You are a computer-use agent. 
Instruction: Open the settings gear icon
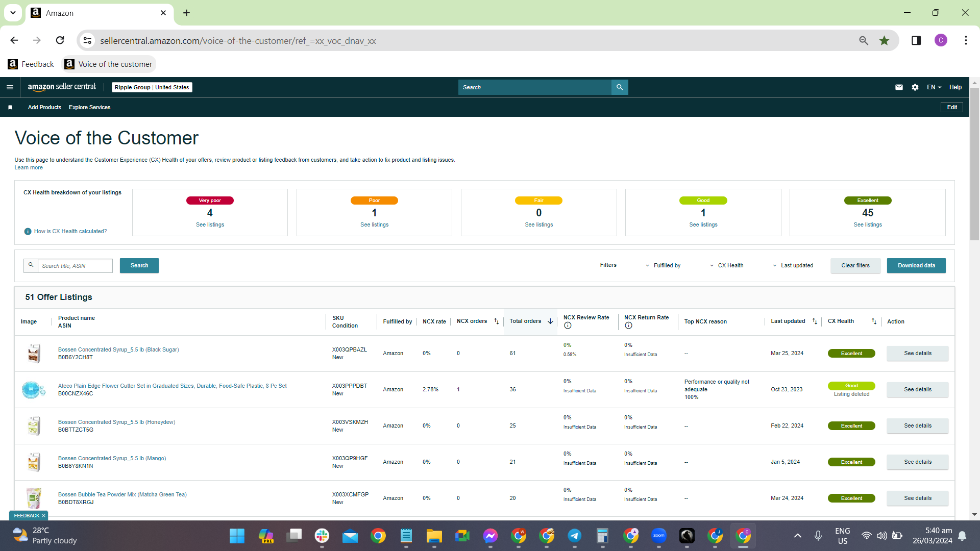915,87
